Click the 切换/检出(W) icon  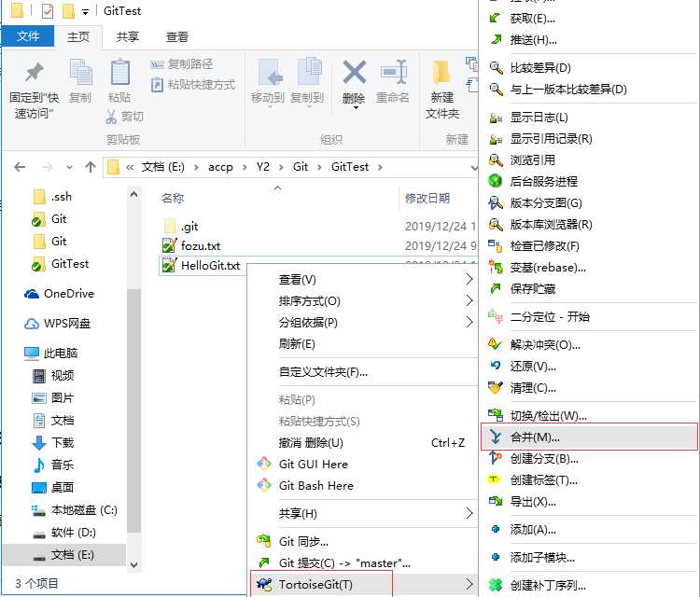496,415
